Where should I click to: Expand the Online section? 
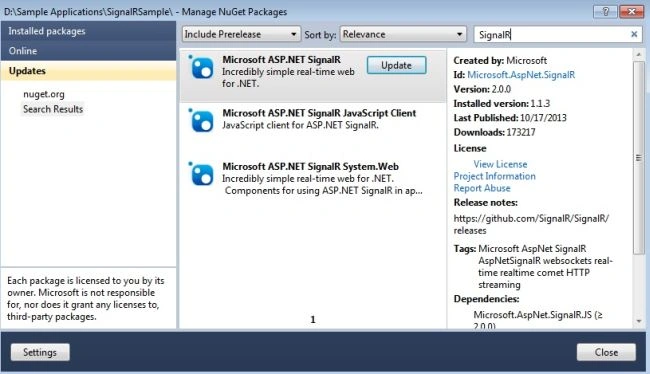(x=88, y=51)
